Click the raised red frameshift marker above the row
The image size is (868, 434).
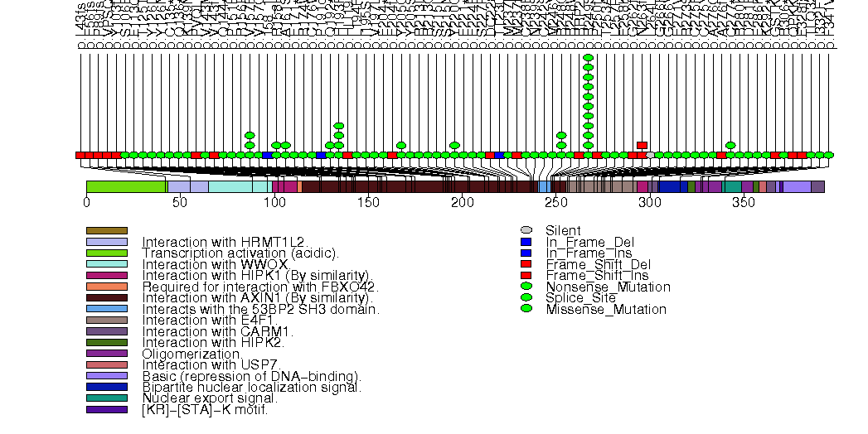tap(642, 145)
